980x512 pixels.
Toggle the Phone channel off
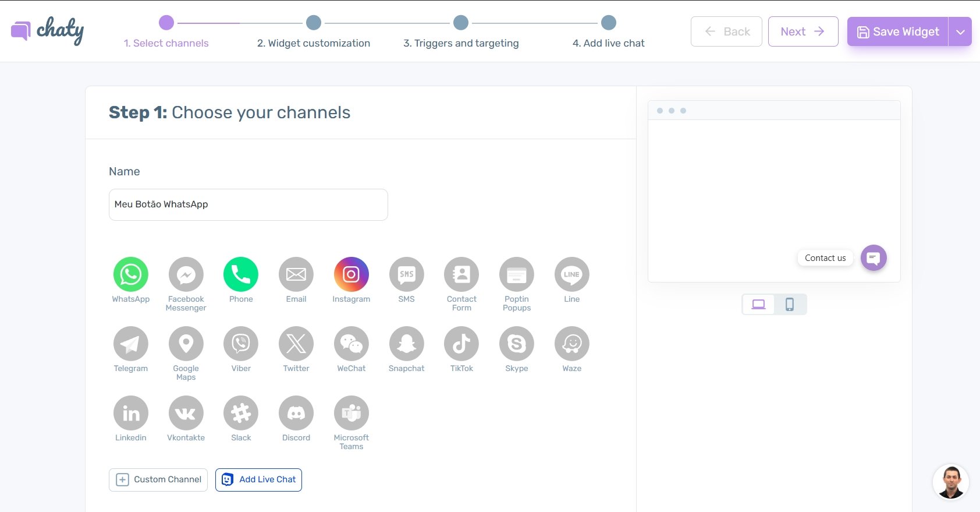(x=241, y=274)
